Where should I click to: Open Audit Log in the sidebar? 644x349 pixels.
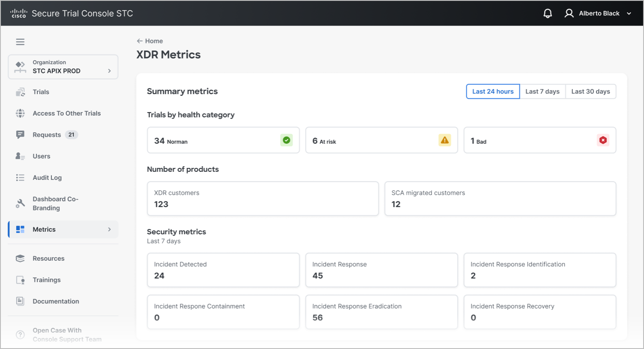(x=47, y=178)
